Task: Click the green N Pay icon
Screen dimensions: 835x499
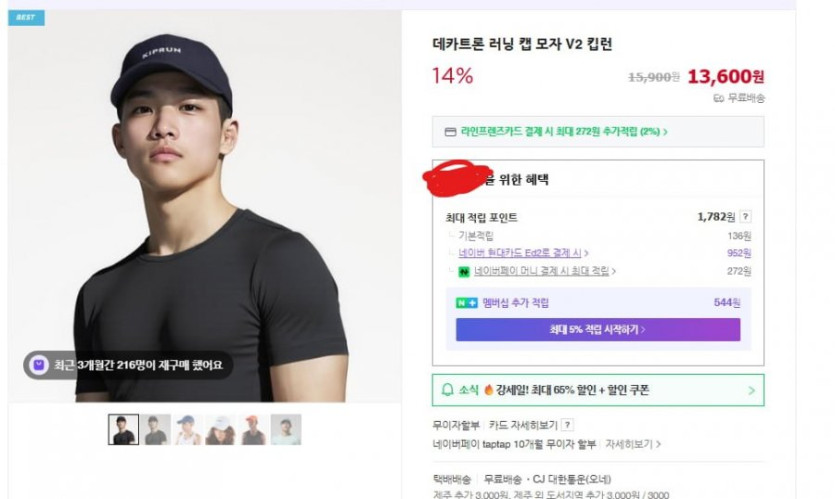Action: pos(464,271)
